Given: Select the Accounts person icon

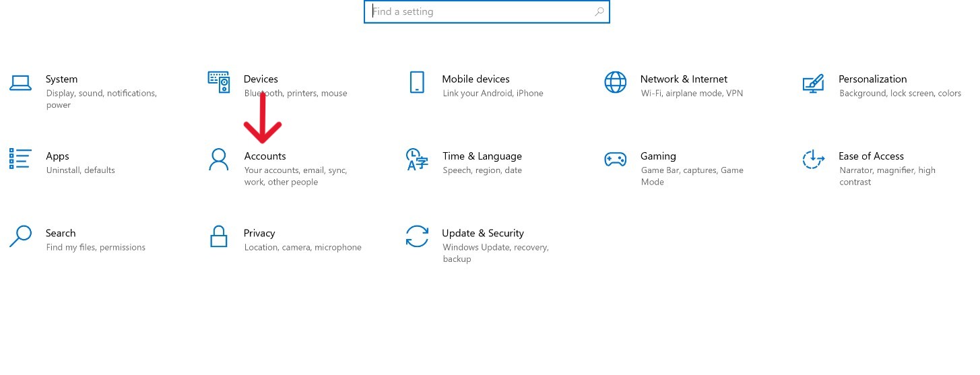Looking at the screenshot, I should pos(219,160).
